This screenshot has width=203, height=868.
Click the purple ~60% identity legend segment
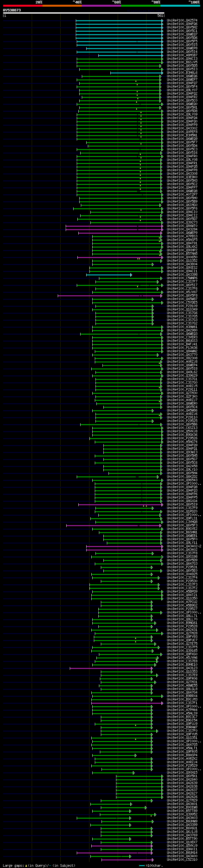pos(101,6)
